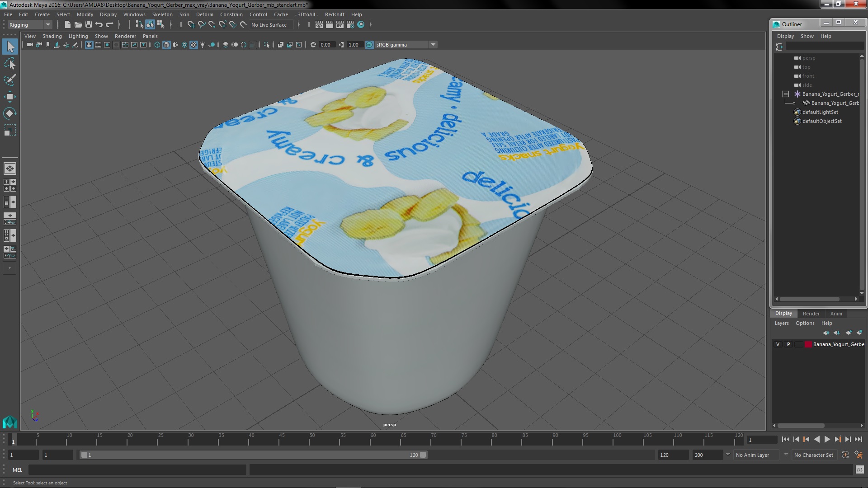Switch to Render layer tab
868x488 pixels.
pos(811,314)
